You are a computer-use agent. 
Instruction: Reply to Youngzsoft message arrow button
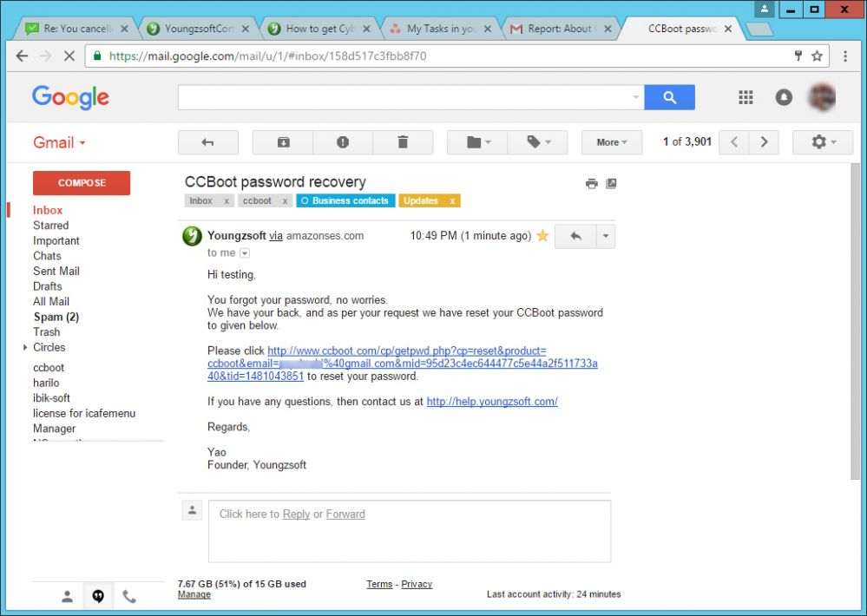click(575, 236)
